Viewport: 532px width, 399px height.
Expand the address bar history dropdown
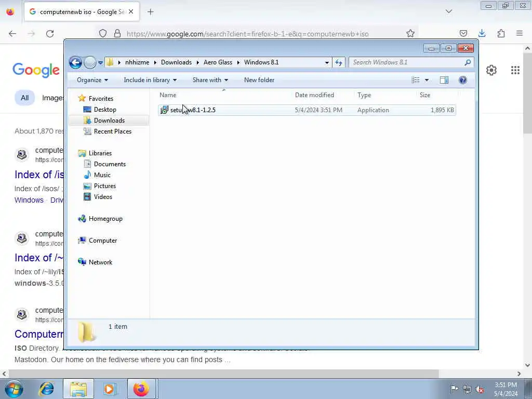tap(327, 63)
